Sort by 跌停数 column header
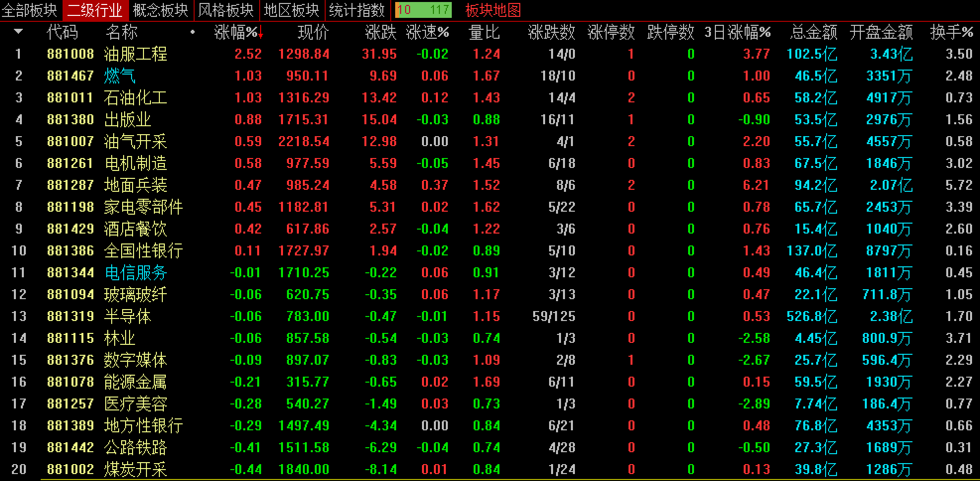The width and height of the screenshot is (980, 481). (x=671, y=32)
